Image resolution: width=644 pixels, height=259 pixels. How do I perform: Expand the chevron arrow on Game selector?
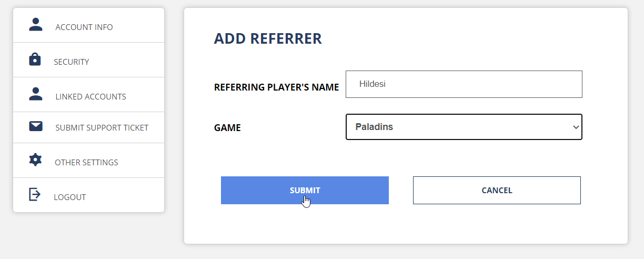(576, 127)
